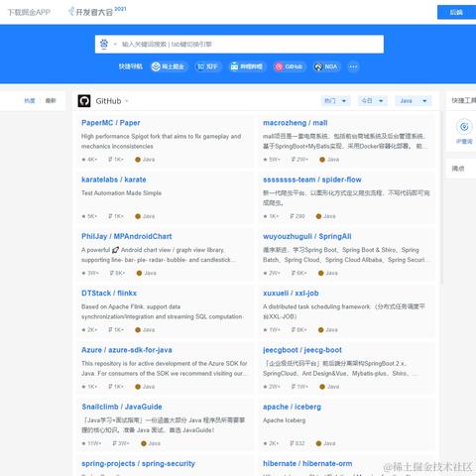Open the spring-projects / spring-security repository
Viewport: 476px width, 476px height.
(138, 463)
